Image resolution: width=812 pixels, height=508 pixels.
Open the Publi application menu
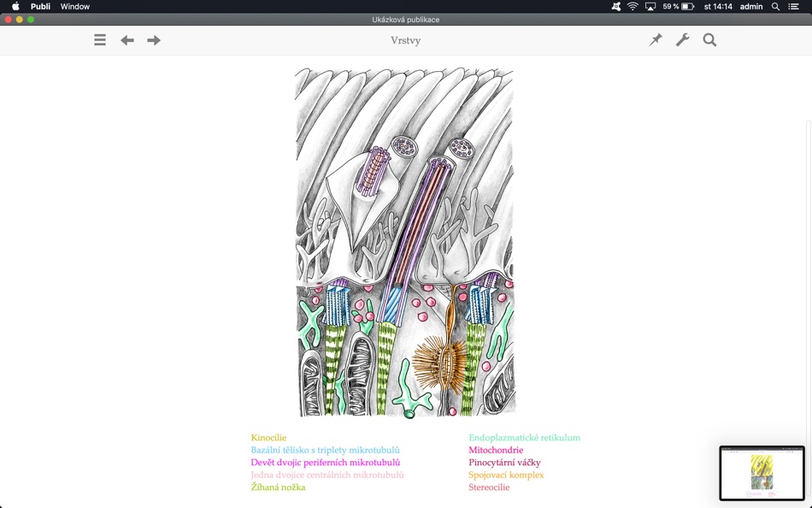[40, 6]
